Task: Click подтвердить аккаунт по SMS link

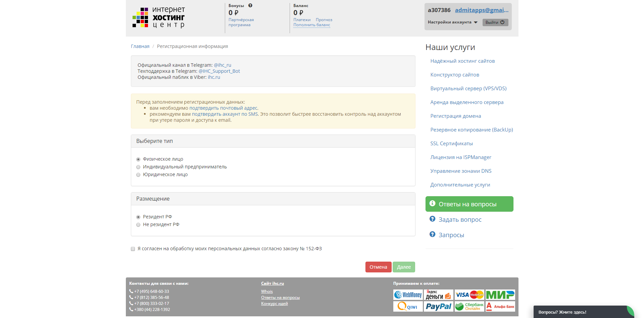Action: tap(225, 114)
